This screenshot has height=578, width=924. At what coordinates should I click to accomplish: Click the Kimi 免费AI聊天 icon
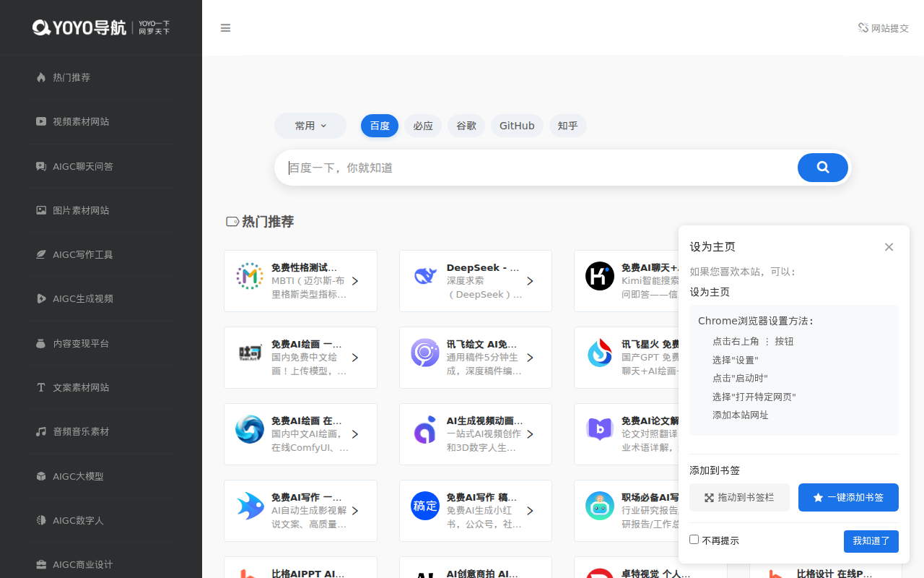pos(600,276)
